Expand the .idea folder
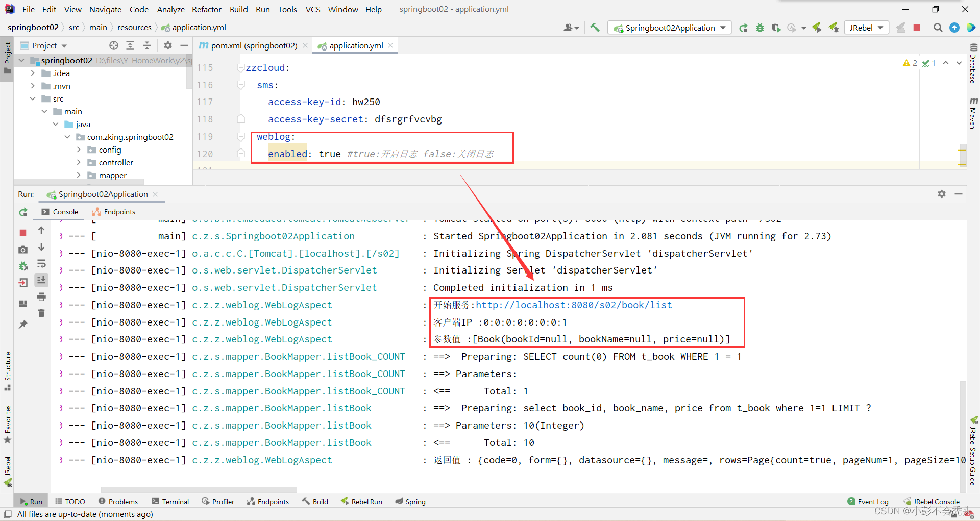Screen dimensions: 980x521 [x=33, y=73]
